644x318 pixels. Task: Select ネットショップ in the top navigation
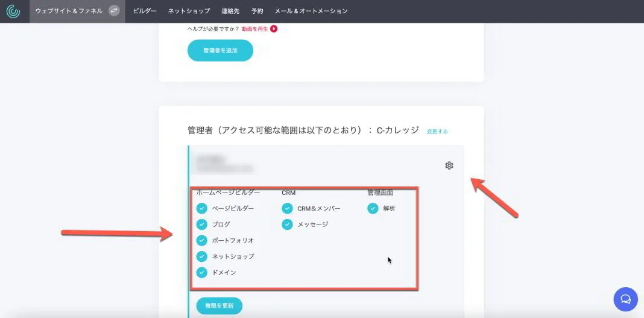coord(189,11)
